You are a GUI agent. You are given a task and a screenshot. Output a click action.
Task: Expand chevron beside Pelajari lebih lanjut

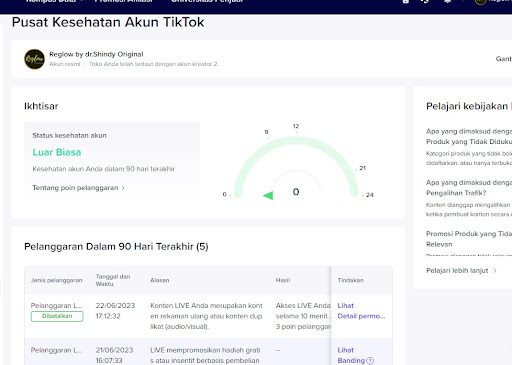(495, 271)
